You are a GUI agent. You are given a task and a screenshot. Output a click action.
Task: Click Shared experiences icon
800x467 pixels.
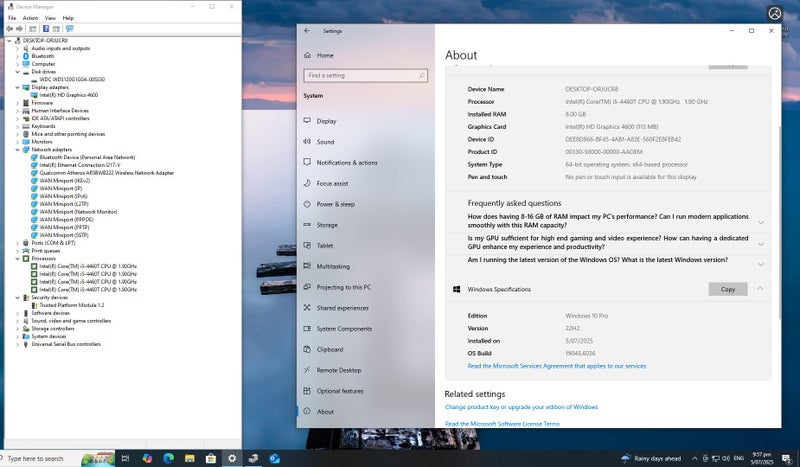tap(307, 308)
